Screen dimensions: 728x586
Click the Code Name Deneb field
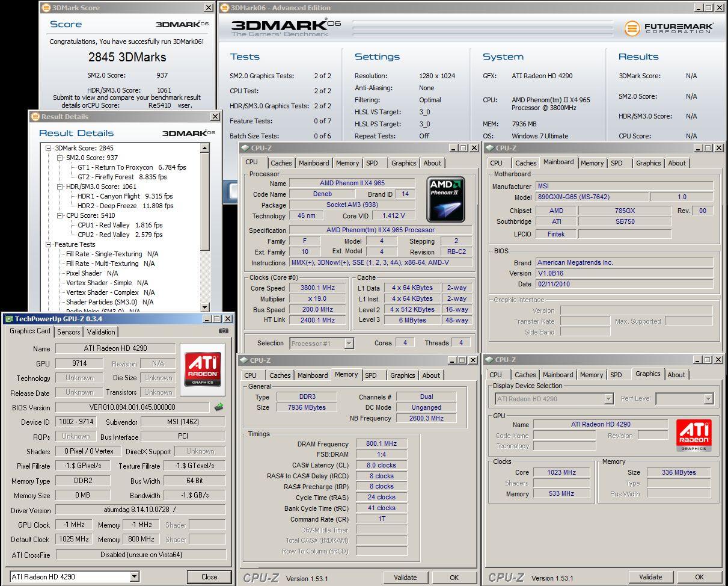tap(322, 194)
